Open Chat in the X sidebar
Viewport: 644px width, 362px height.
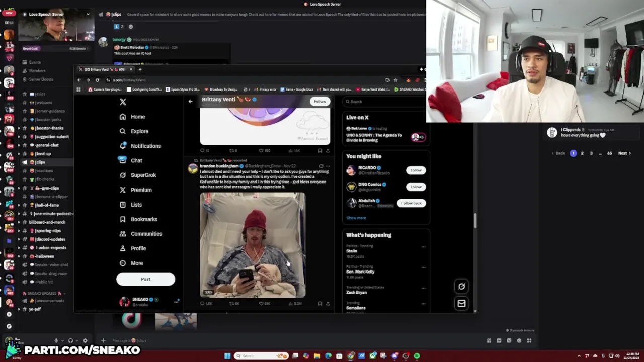pos(131,160)
